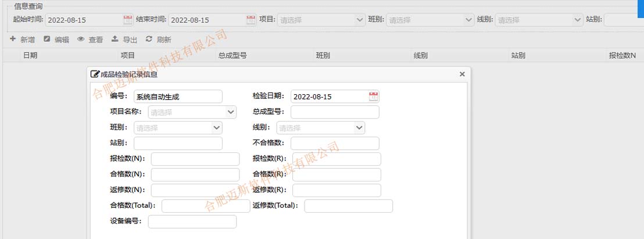This screenshot has height=239, width=644.
Task: Click the 新增 (add) plus icon
Action: [x=13, y=39]
